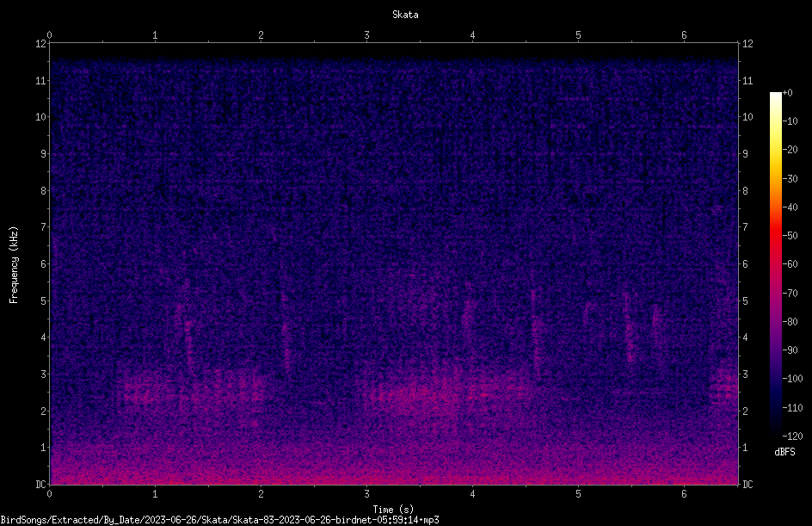This screenshot has width=812, height=526.
Task: Select the '-70' color scale label
Action: coord(790,294)
